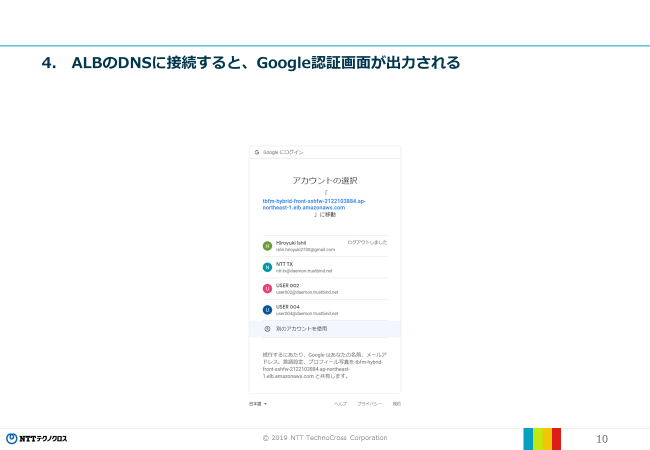The width and height of the screenshot is (650, 450).
Task: Click the dark blue U avatar for USER 004
Action: (x=267, y=310)
